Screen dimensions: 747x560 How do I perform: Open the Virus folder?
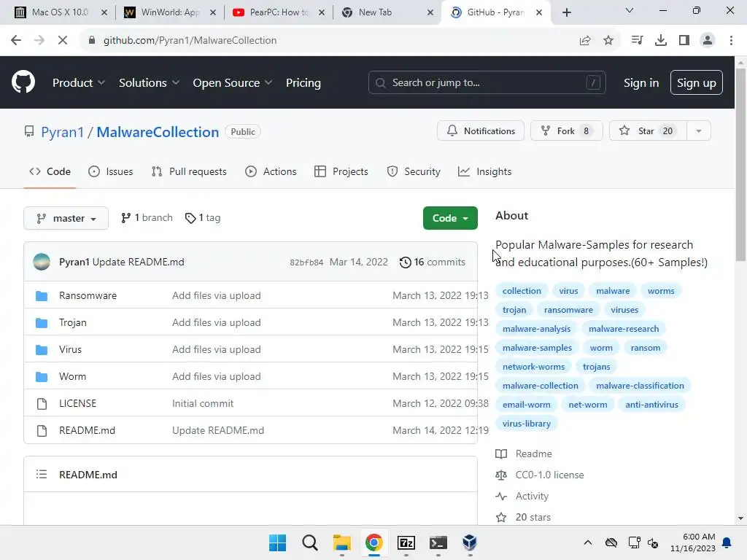point(70,349)
